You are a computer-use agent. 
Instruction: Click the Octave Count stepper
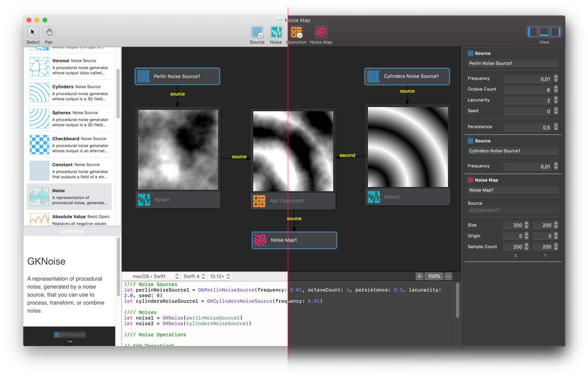click(556, 89)
